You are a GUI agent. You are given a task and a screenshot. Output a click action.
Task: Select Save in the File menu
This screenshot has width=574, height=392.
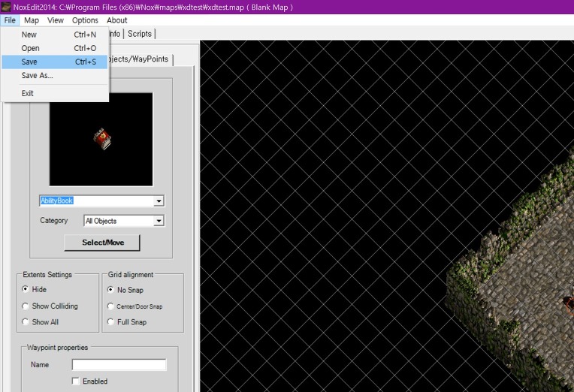pos(29,62)
